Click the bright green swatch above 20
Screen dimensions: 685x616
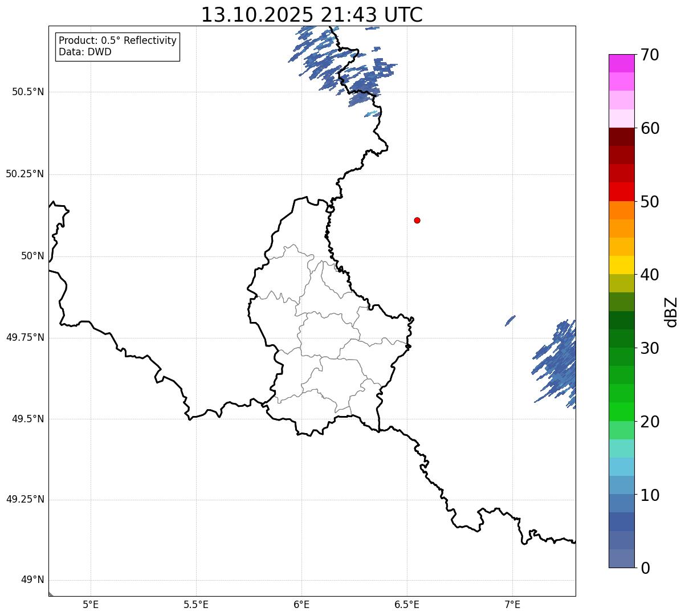pyautogui.click(x=622, y=411)
